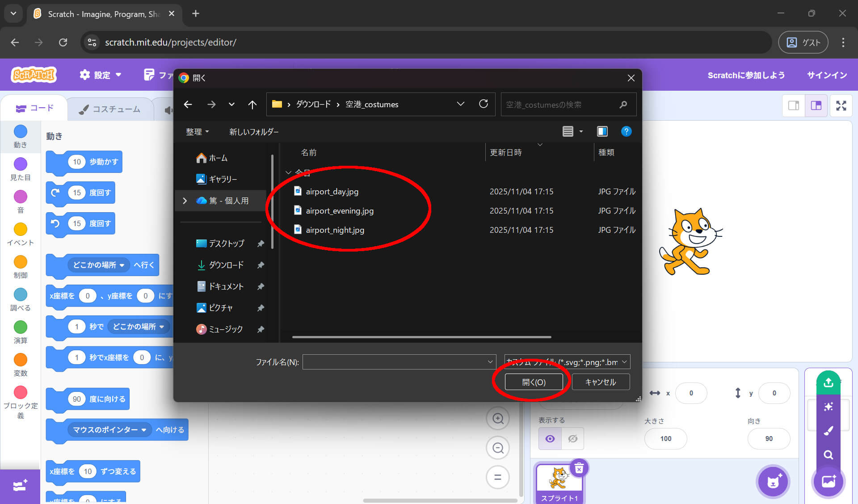The width and height of the screenshot is (858, 504).
Task: Enter fullscreen stage mode
Action: pyautogui.click(x=841, y=106)
